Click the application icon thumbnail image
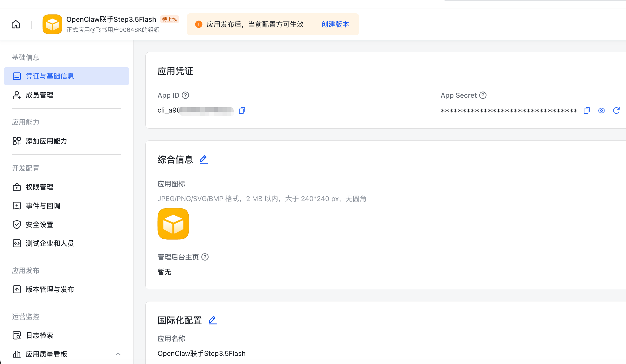626x364 pixels. coord(173,224)
